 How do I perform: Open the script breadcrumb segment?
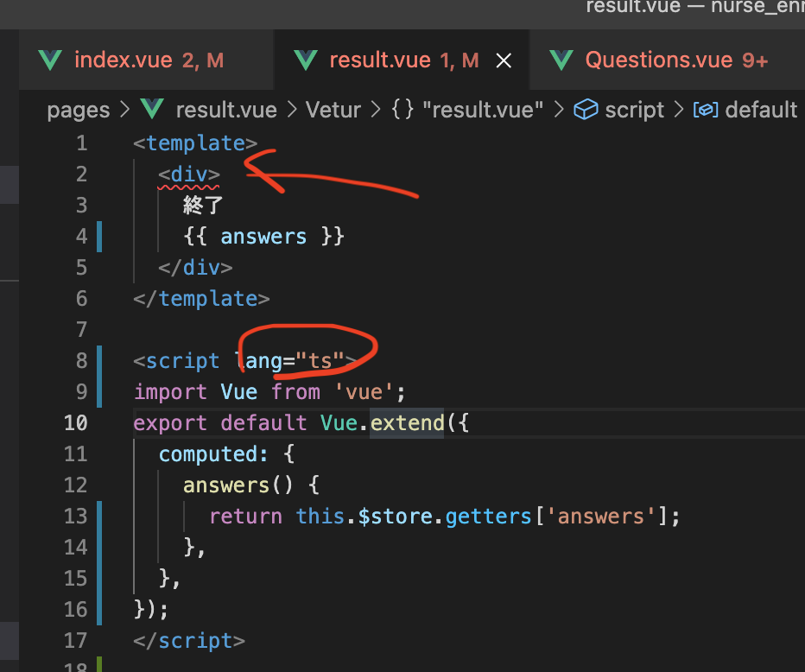(634, 110)
